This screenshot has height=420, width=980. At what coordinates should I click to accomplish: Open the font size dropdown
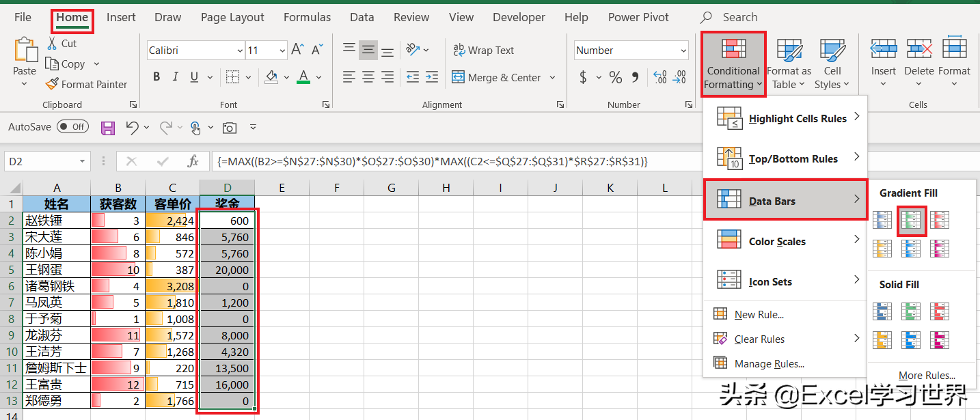pos(282,51)
